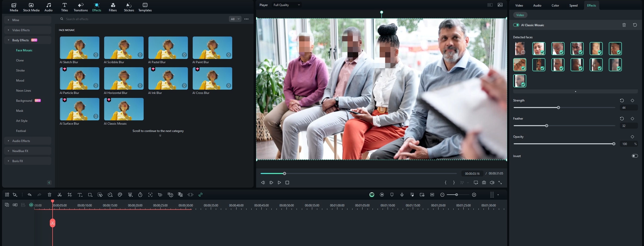Image resolution: width=644 pixels, height=246 pixels.
Task: Open the Full Quality dropdown
Action: [286, 5]
